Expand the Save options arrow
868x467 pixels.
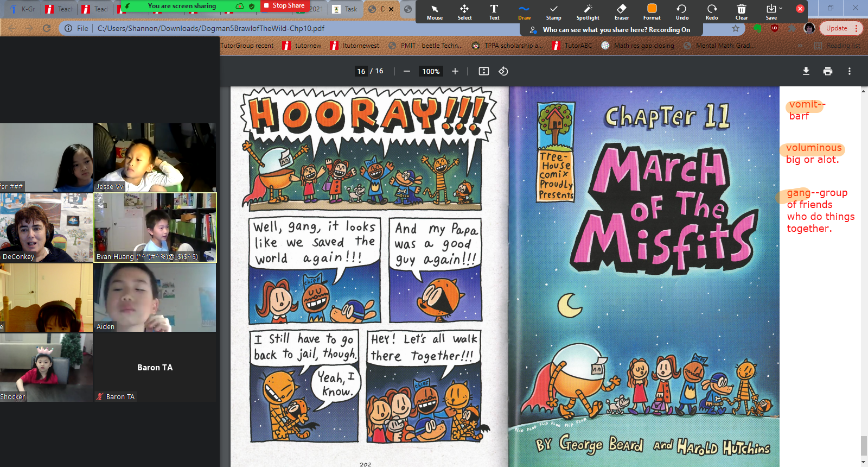(781, 8)
